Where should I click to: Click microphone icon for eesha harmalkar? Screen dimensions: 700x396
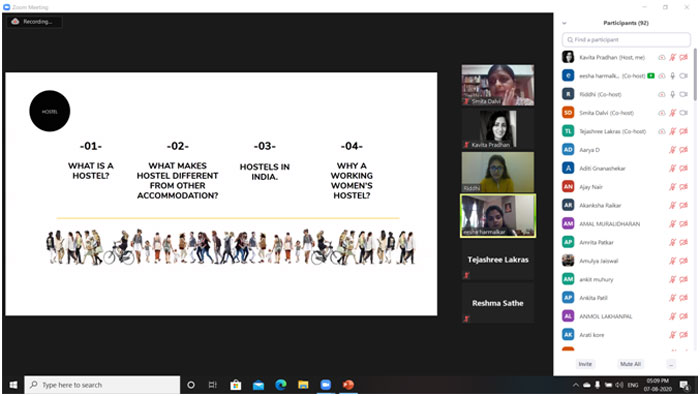click(673, 76)
